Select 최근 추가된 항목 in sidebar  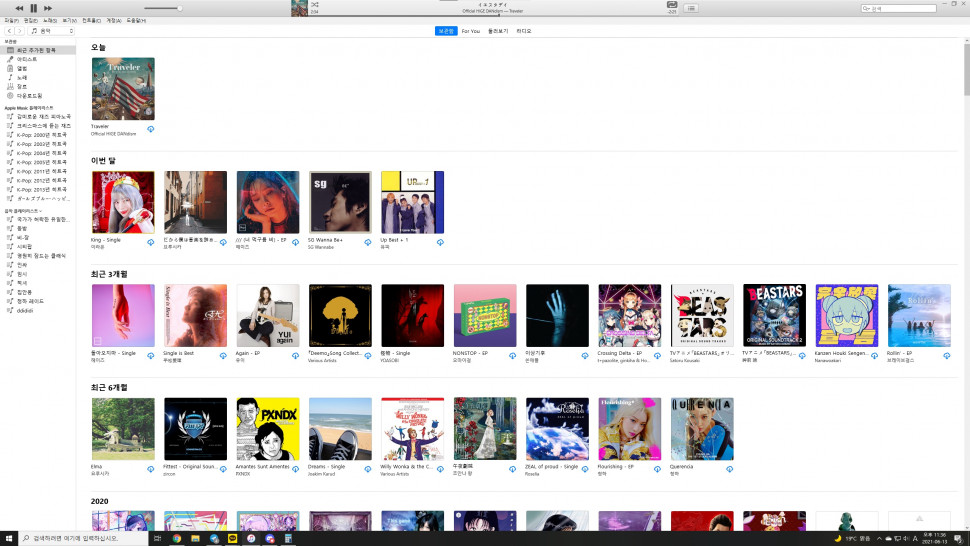pos(38,50)
